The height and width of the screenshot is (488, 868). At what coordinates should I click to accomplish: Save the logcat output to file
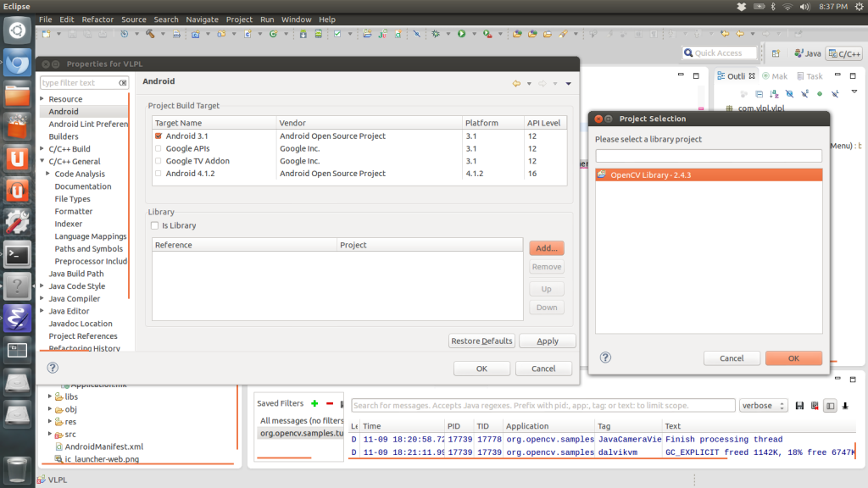(799, 406)
